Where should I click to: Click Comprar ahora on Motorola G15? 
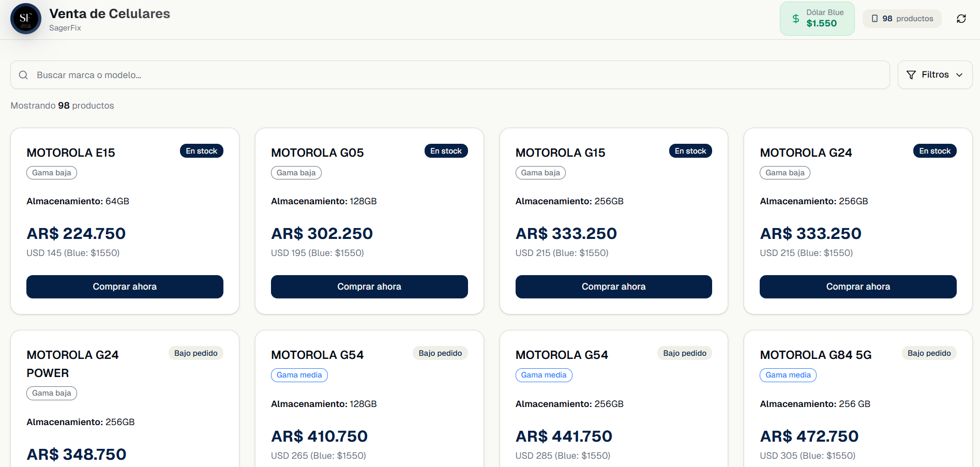(613, 287)
